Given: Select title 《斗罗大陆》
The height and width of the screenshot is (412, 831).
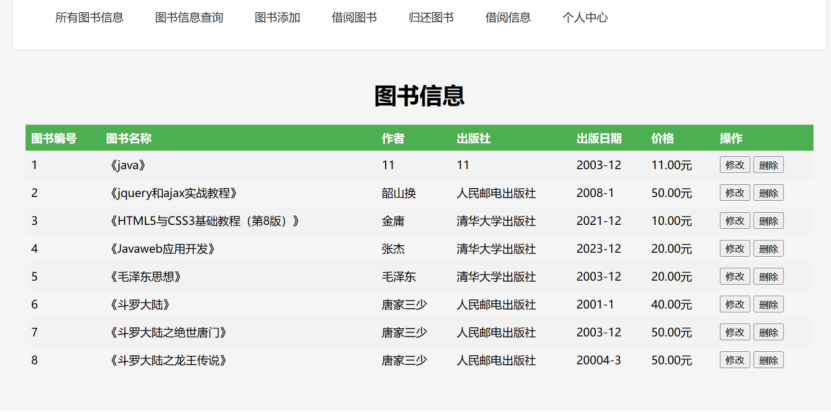Looking at the screenshot, I should [138, 304].
